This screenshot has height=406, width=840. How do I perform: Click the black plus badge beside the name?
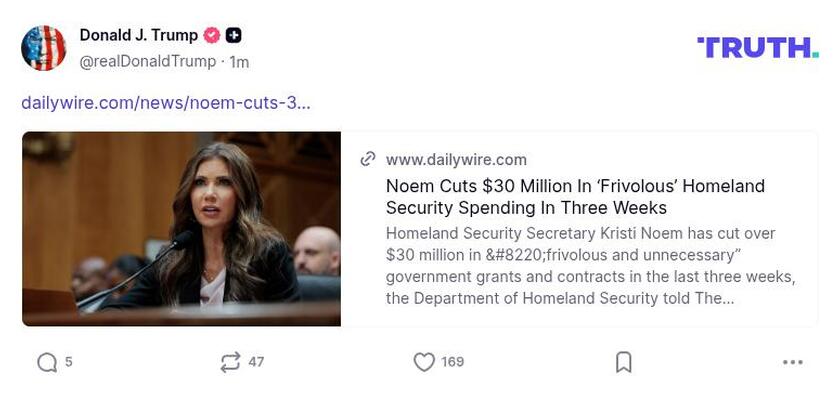tap(234, 35)
